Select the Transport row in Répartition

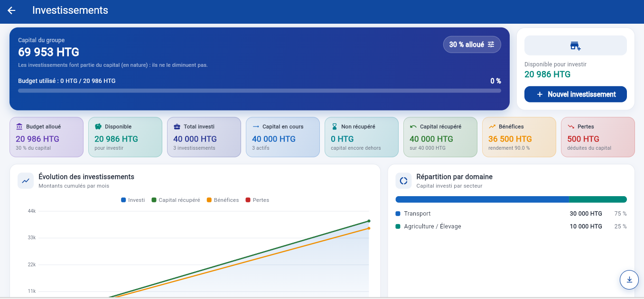click(x=511, y=214)
